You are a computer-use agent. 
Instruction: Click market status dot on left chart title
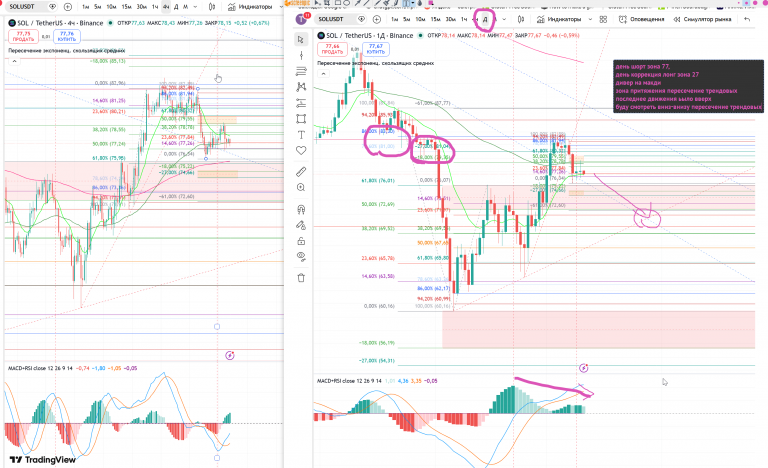(110, 23)
